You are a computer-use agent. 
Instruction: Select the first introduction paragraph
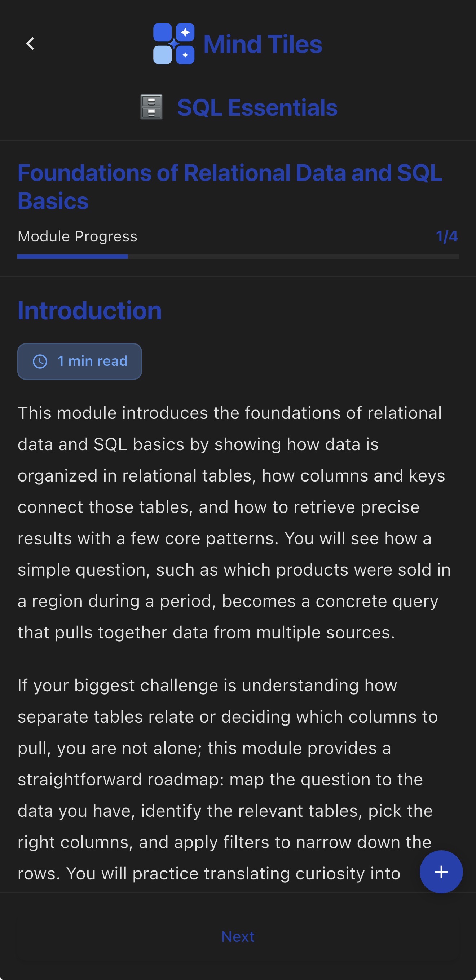[x=234, y=521]
